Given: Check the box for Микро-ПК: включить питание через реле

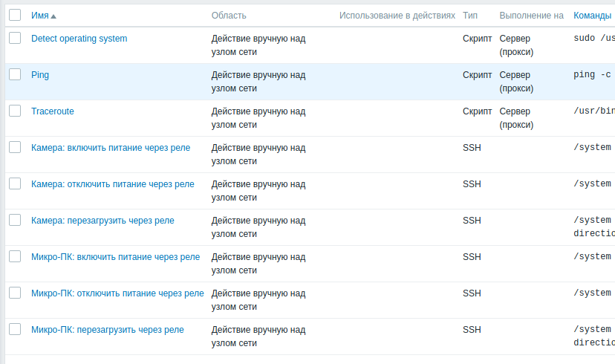Looking at the screenshot, I should point(15,256).
